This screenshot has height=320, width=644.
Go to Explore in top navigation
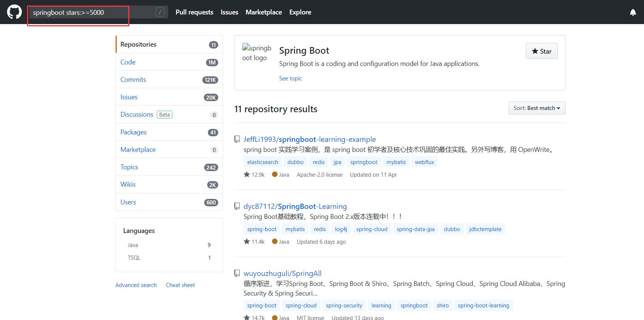coord(300,12)
